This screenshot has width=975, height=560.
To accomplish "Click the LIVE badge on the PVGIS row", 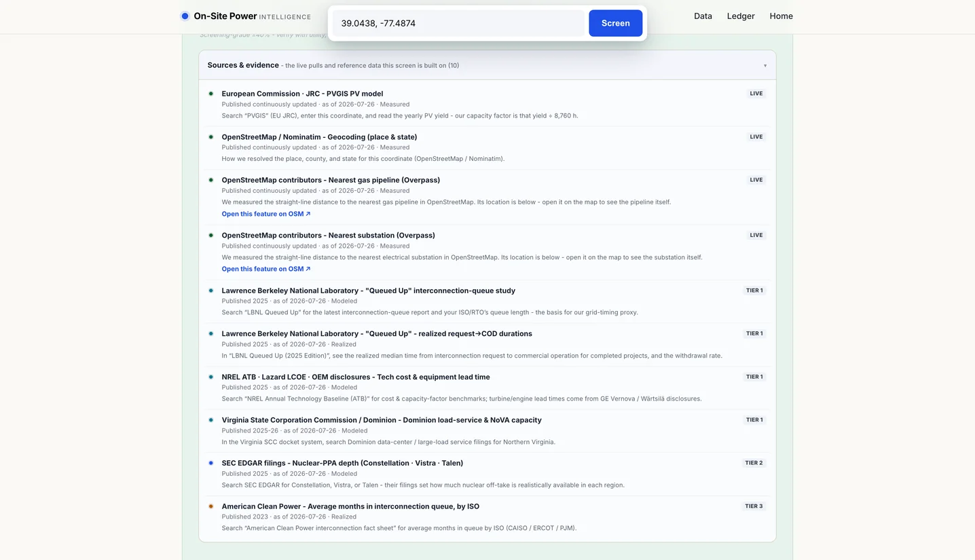I will [756, 94].
